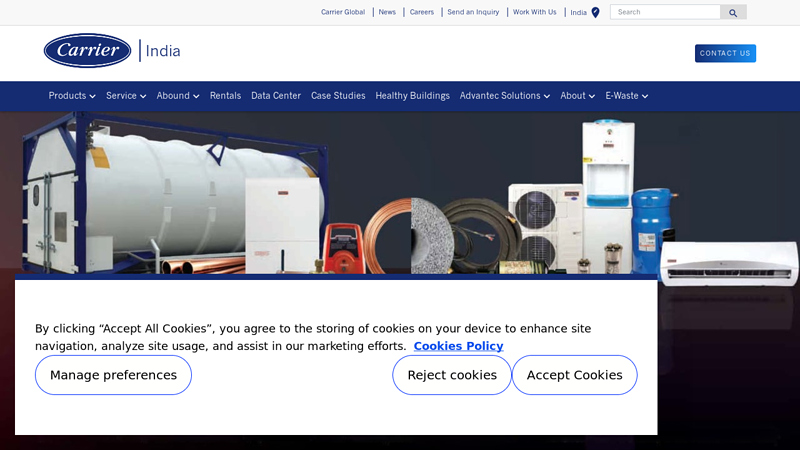
Task: Open the News link
Action: click(x=387, y=12)
